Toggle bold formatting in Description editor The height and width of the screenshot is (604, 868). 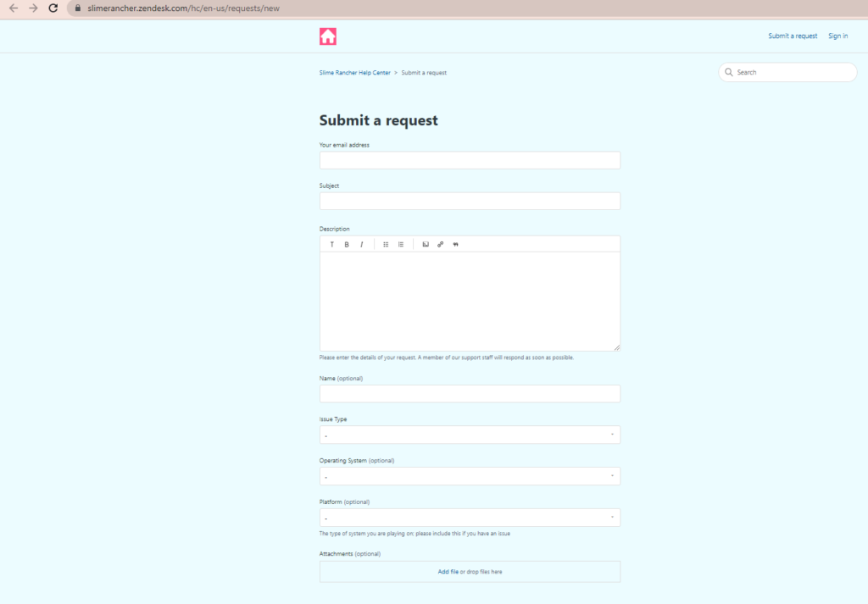347,245
